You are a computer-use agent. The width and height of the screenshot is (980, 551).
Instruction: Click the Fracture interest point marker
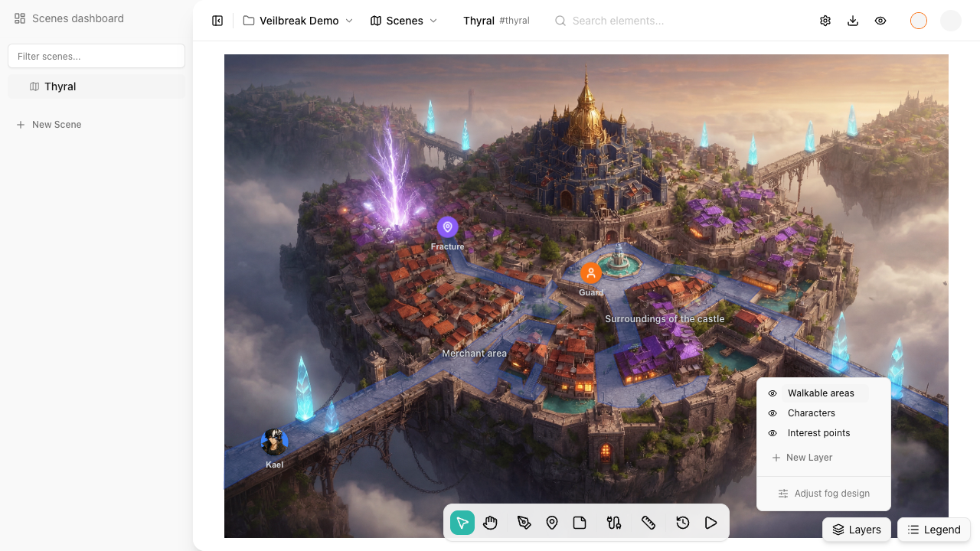click(x=448, y=227)
